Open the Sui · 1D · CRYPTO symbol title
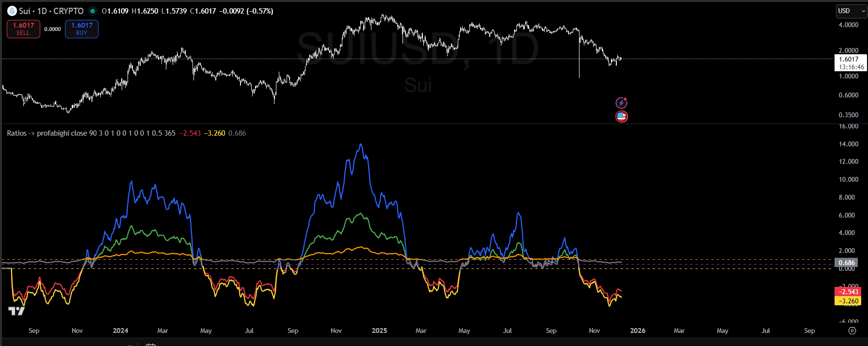Image resolution: width=868 pixels, height=346 pixels. [51, 11]
